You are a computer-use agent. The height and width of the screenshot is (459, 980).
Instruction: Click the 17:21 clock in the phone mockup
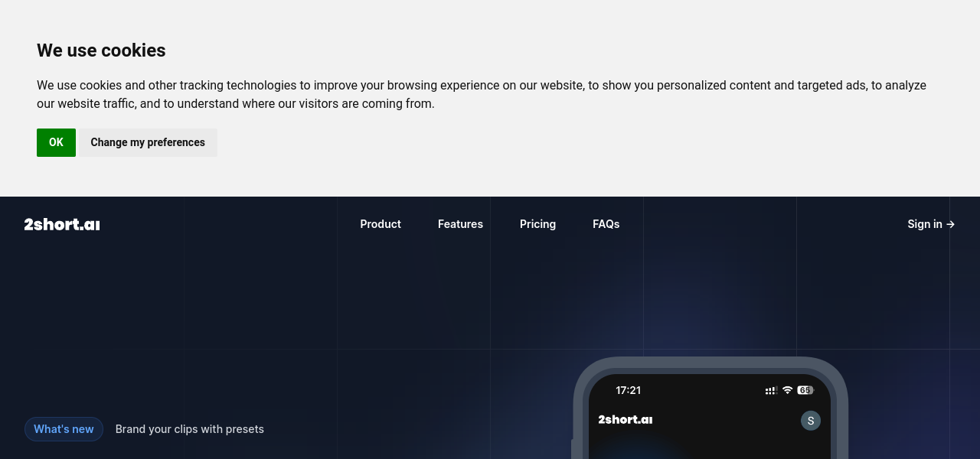click(x=628, y=390)
